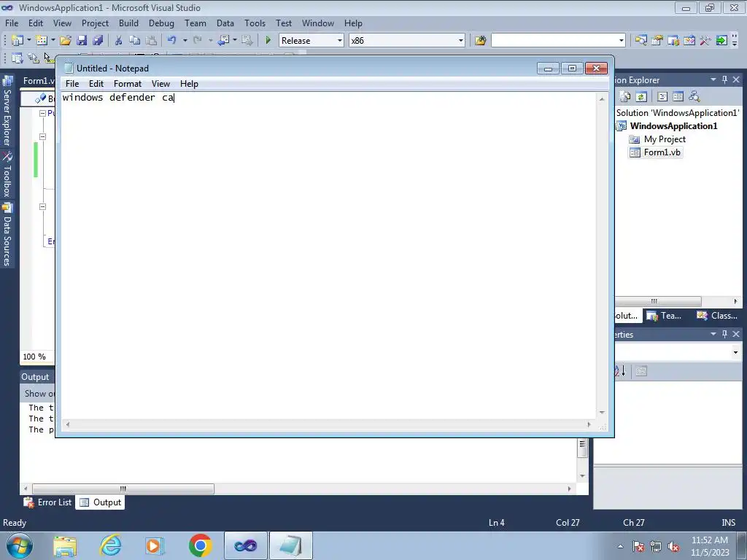The height and width of the screenshot is (560, 747).
Task: Click the Undo arrow icon
Action: (172, 41)
